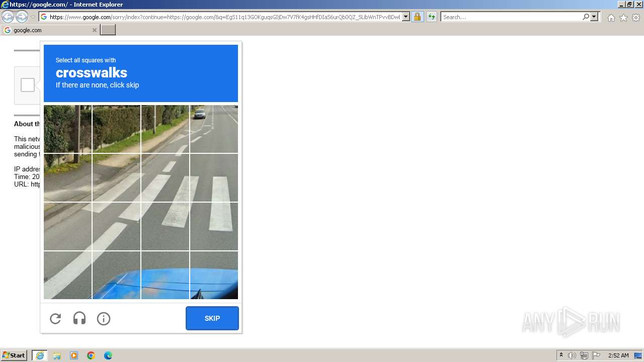
Task: Open a new tab button
Action: 108,30
